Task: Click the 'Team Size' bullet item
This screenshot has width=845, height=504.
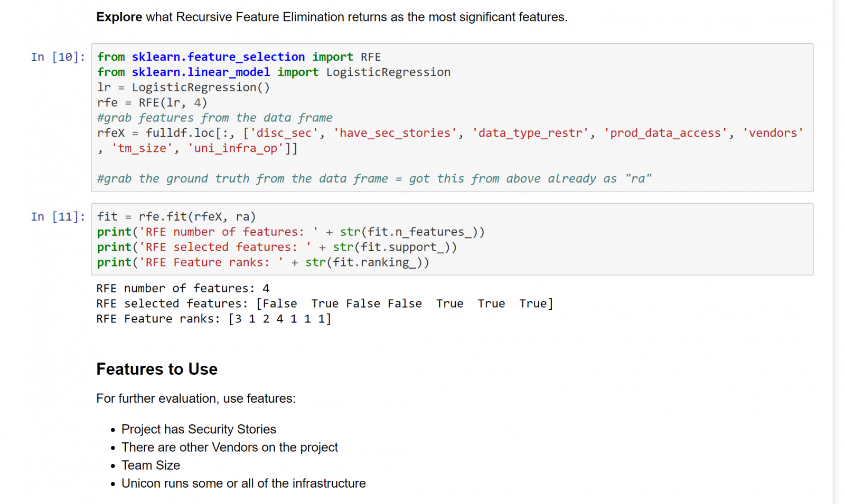Action: (x=151, y=465)
